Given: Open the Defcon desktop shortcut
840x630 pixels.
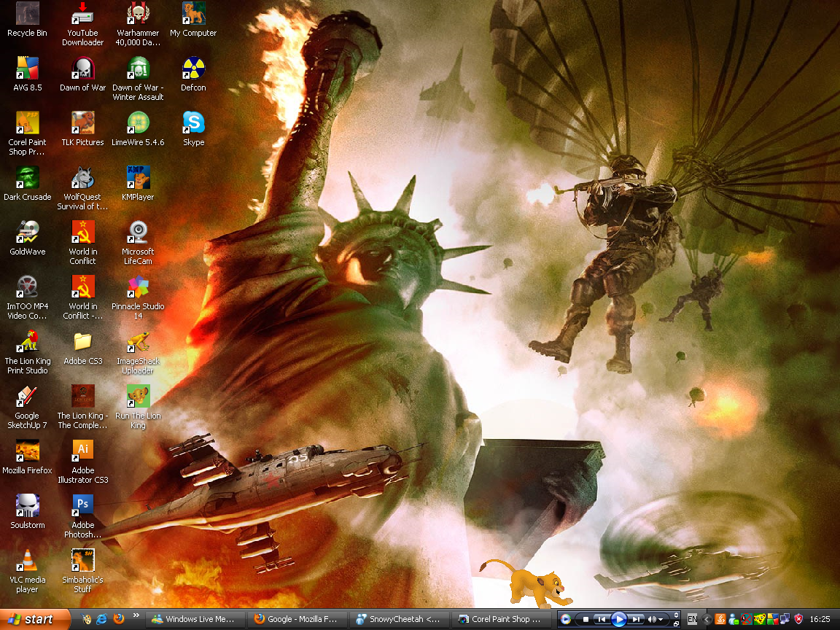Looking at the screenshot, I should click(x=193, y=69).
